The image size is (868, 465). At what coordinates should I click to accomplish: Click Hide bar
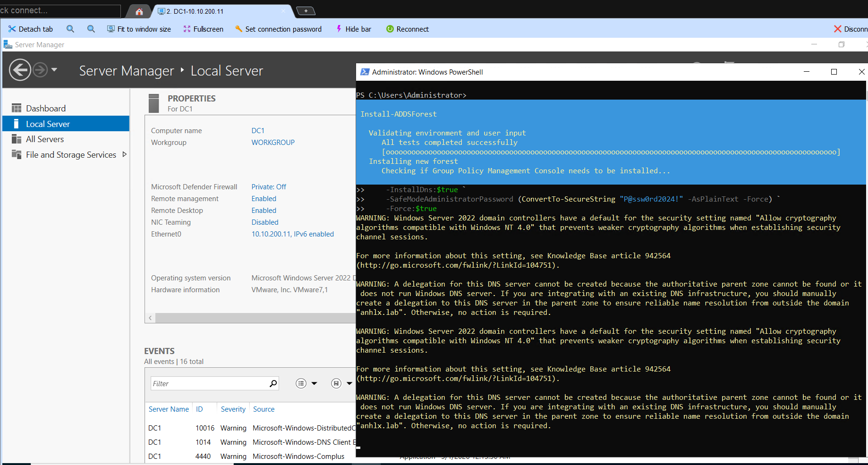click(354, 29)
